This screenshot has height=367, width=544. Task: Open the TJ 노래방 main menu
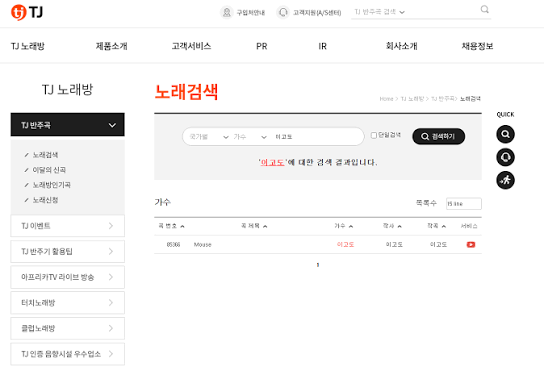(27, 46)
